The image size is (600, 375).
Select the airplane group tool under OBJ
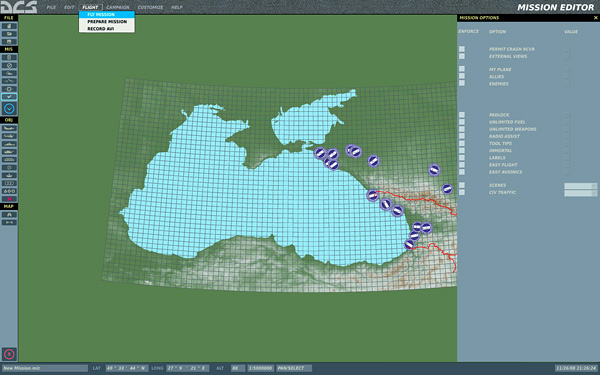click(9, 128)
